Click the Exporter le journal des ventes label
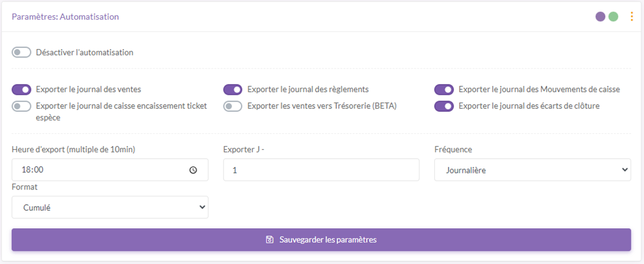Screen dimensions: 644x264 tap(88, 89)
